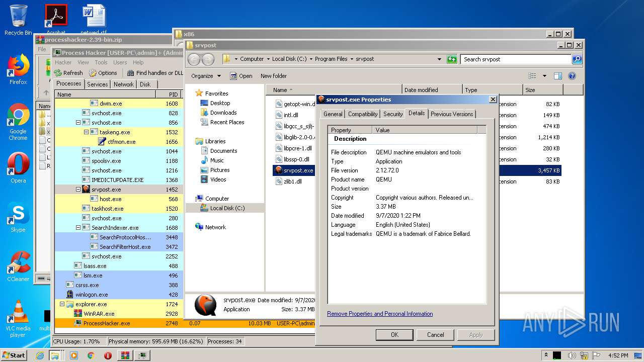
Task: Change view using the view icon
Action: point(532,76)
